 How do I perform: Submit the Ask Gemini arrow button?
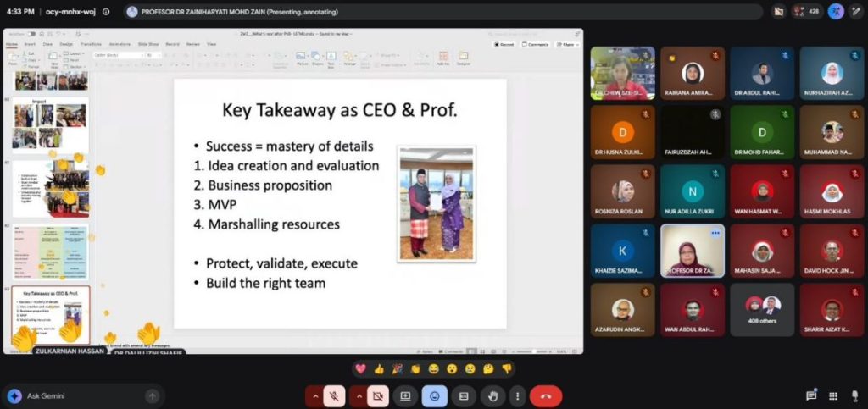153,395
